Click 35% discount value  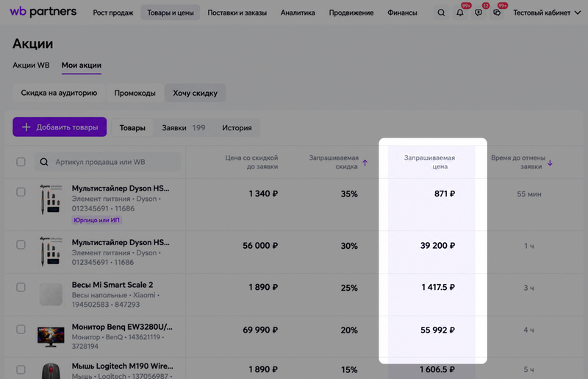click(349, 194)
